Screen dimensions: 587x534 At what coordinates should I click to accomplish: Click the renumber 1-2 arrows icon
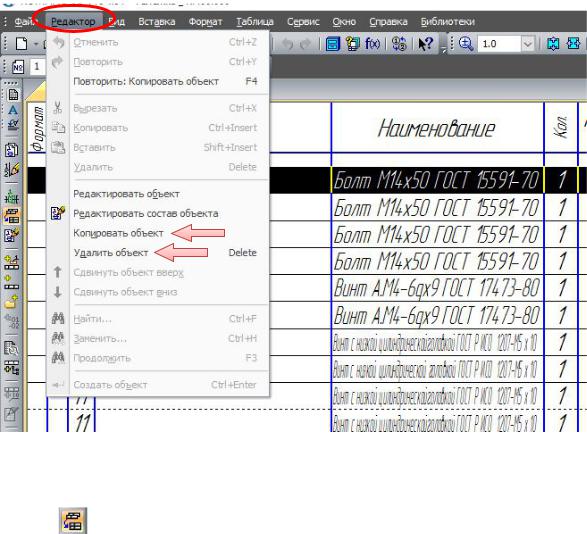399,44
